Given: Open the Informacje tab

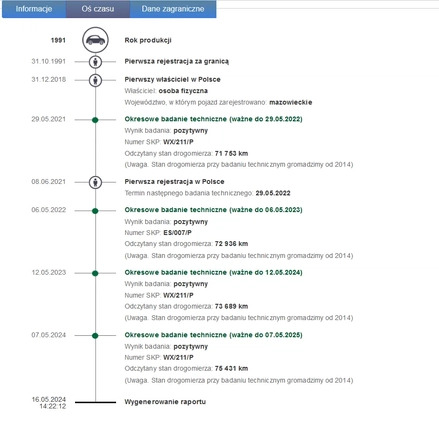Looking at the screenshot, I should coord(34,9).
